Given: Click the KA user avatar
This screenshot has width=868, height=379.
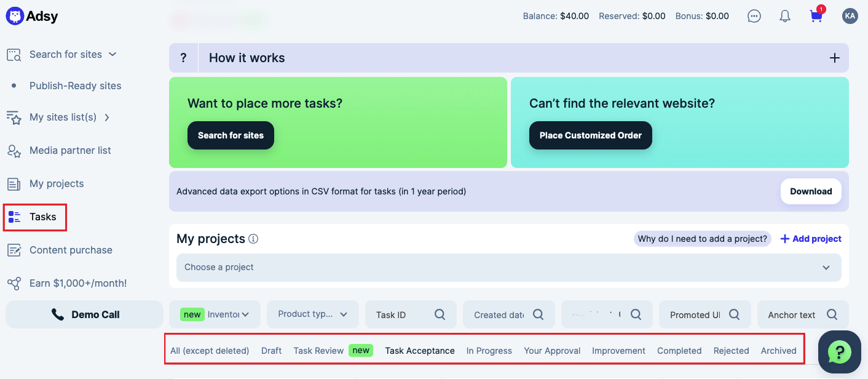Looking at the screenshot, I should (850, 17).
